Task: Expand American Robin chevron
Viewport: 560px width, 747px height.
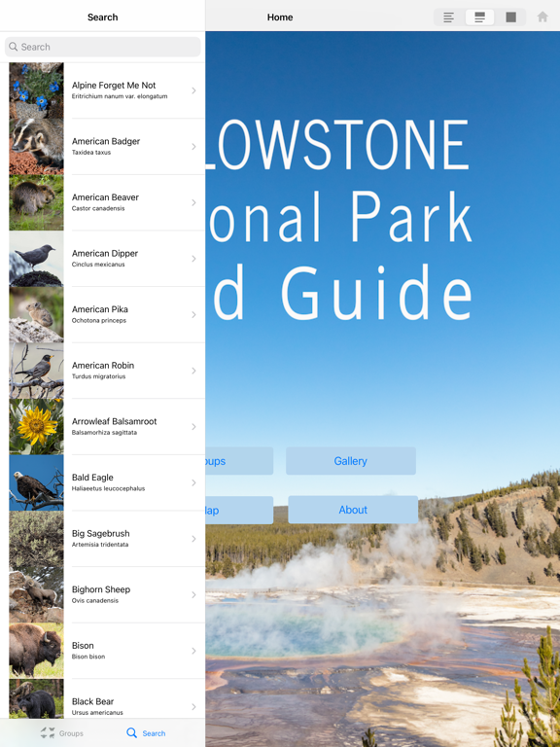Action: tap(193, 371)
